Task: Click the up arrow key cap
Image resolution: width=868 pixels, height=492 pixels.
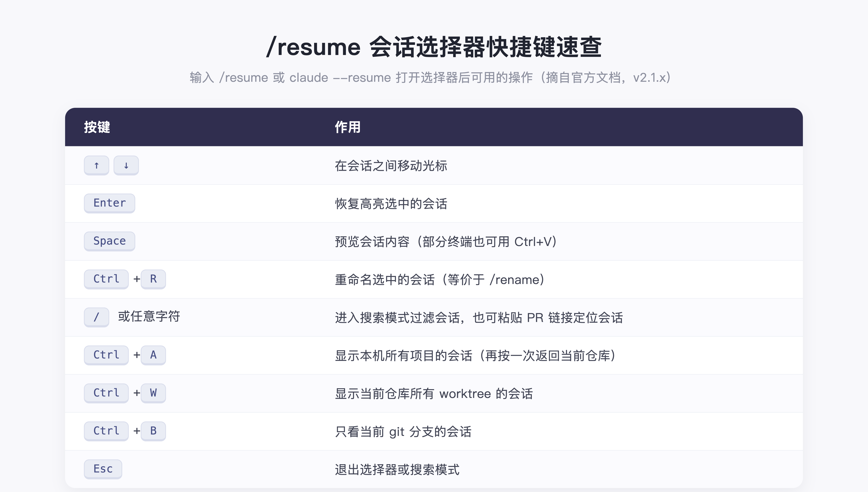Action: click(x=97, y=165)
